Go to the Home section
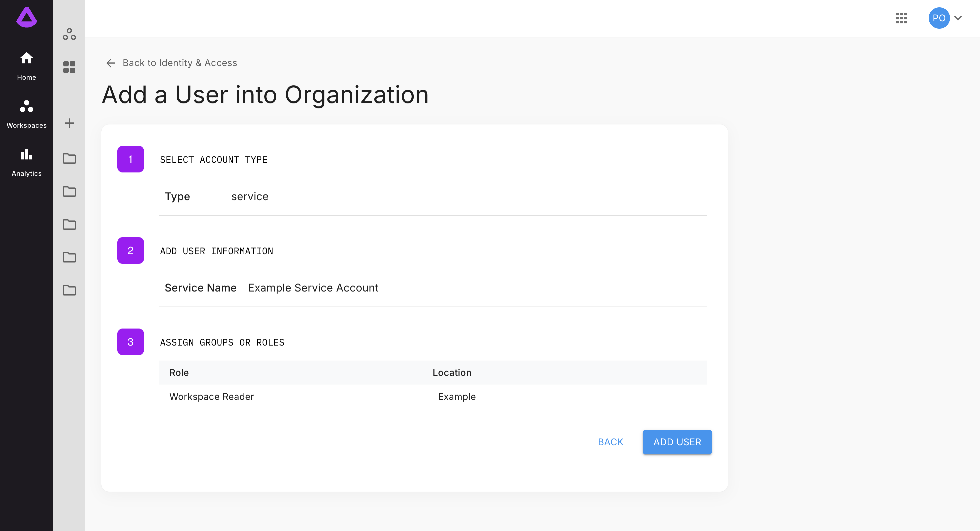The width and height of the screenshot is (980, 531). tap(27, 66)
